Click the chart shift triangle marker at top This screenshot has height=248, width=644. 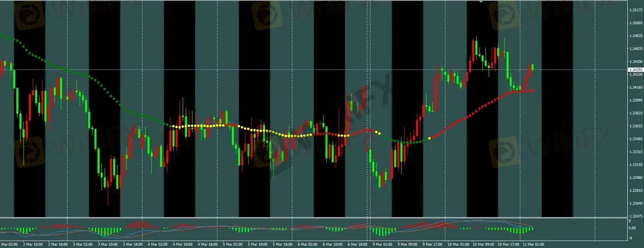(481, 2)
